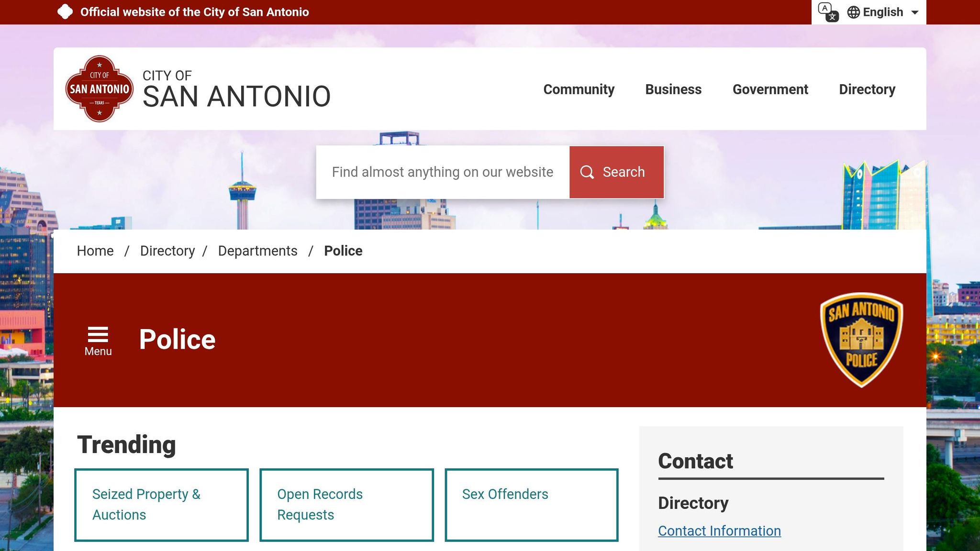Screen dimensions: 980x551
Task: Open the Business navigation menu
Action: click(673, 89)
